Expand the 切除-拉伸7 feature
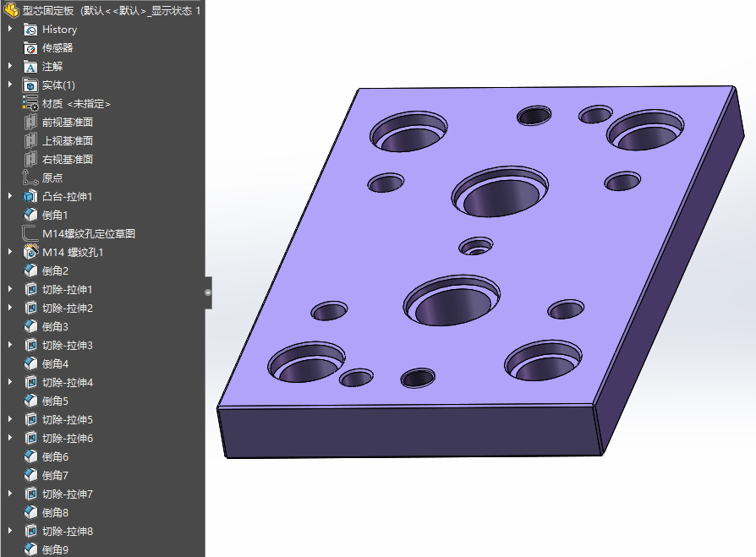 click(x=9, y=494)
